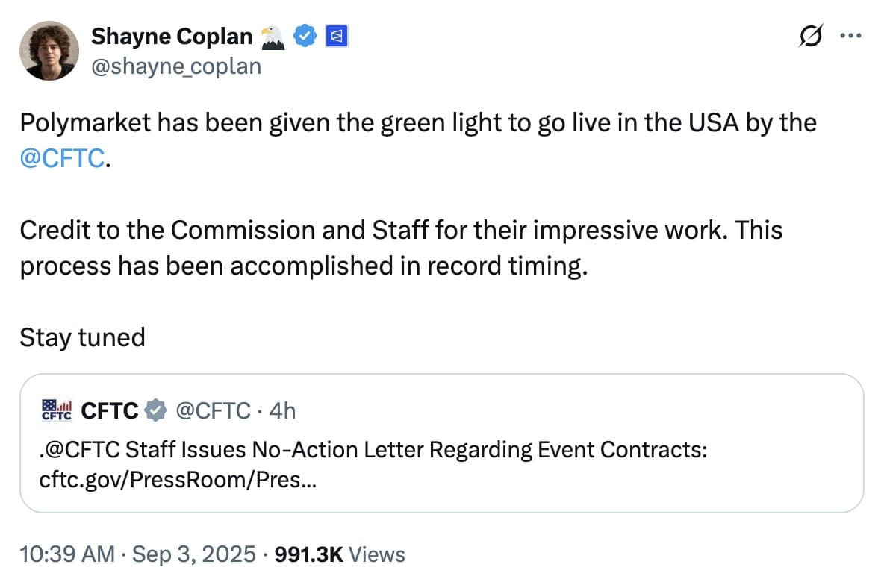
Task: Click the CFTC logo in quoted post
Action: click(x=56, y=410)
